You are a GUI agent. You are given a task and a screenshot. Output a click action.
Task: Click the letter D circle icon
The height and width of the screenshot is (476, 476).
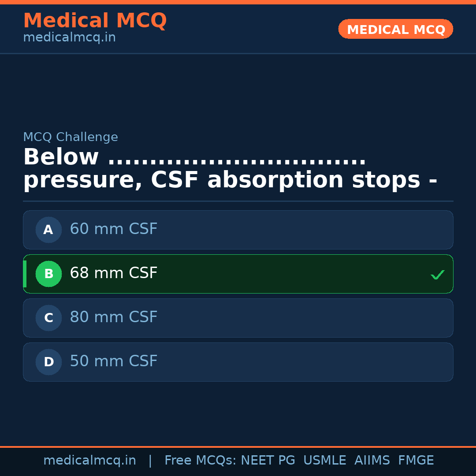coord(48,362)
